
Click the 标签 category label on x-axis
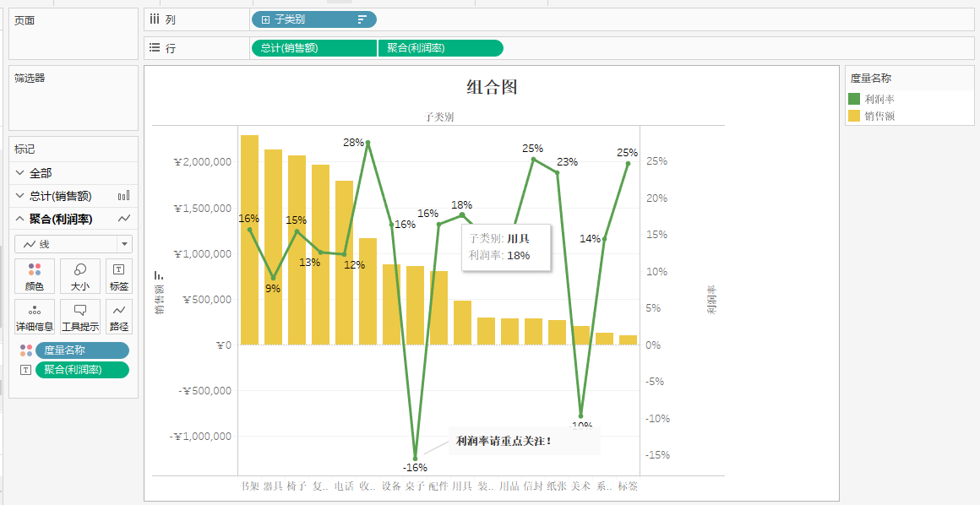click(x=628, y=486)
